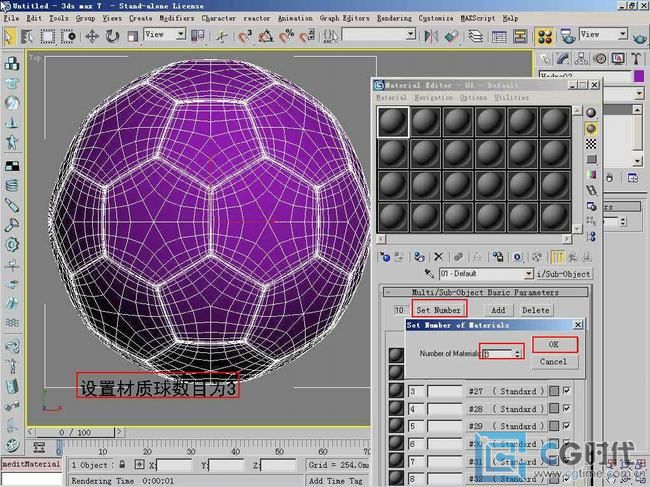Click Add sub-material button
650x487 pixels.
point(498,310)
